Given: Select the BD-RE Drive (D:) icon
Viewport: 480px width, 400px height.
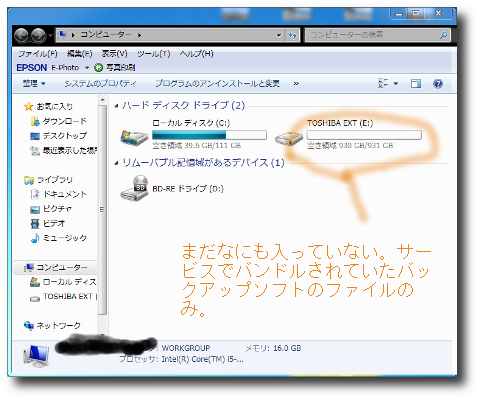Looking at the screenshot, I should pos(134,188).
